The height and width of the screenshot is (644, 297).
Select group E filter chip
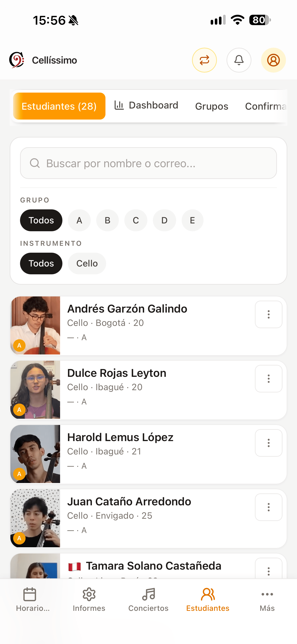coord(192,220)
